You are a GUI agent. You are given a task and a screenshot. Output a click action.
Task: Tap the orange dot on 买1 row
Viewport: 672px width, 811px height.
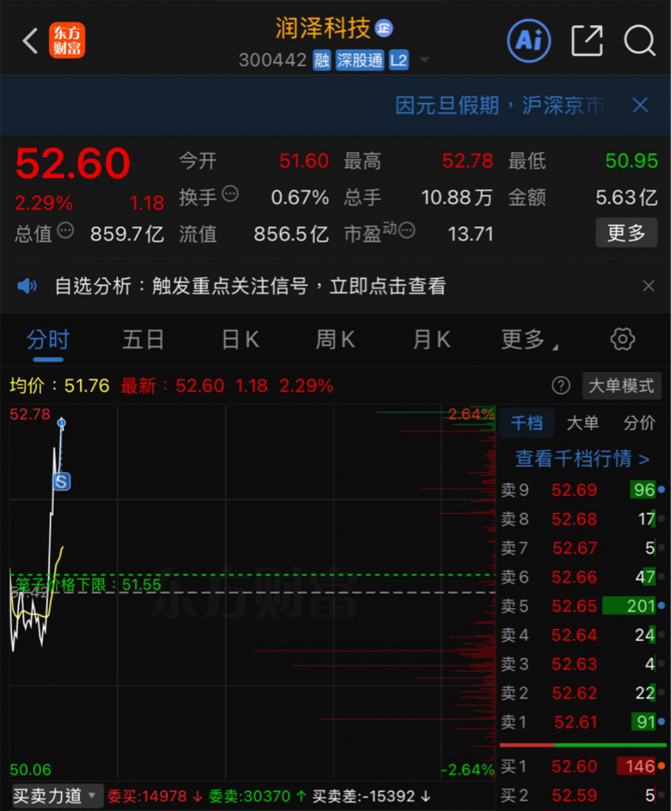(x=662, y=766)
